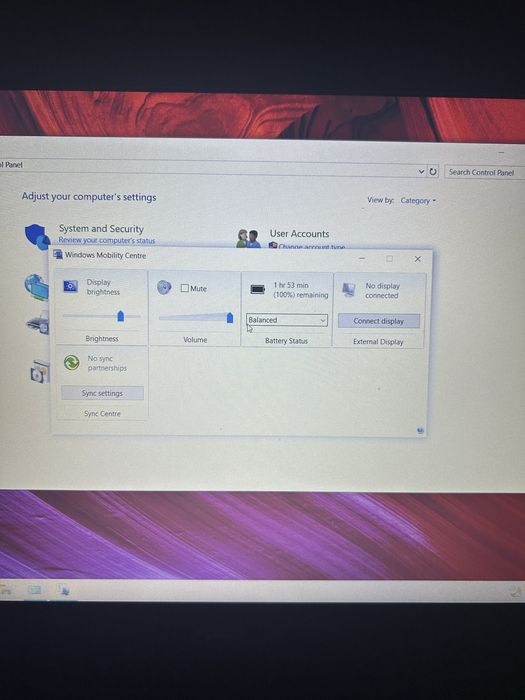Click the green Sync Centre icon

point(71,362)
